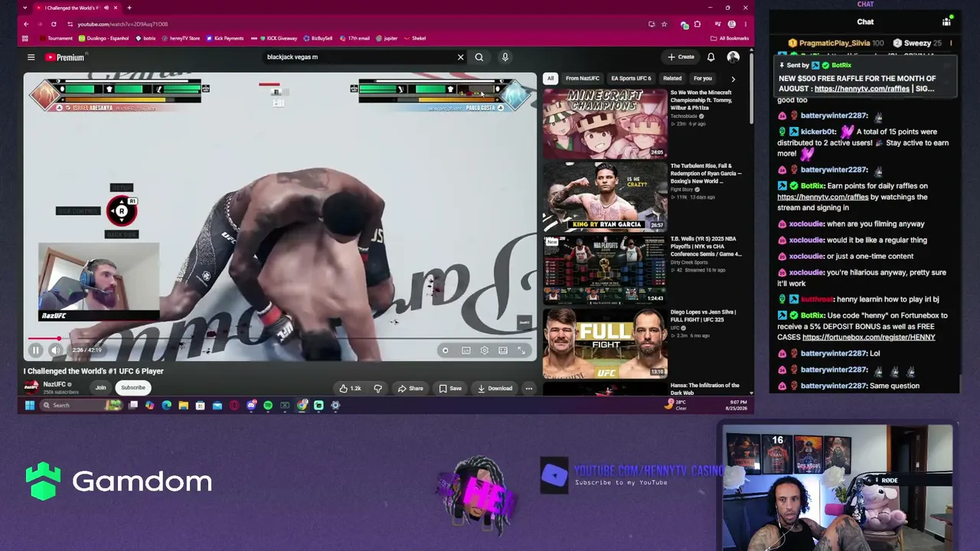Open the YouTube account avatar menu

[733, 57]
